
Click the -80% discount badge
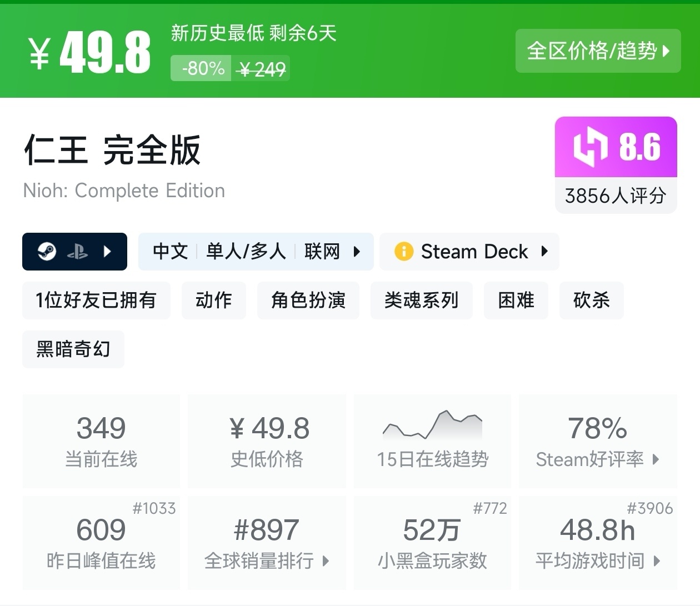pos(201,68)
